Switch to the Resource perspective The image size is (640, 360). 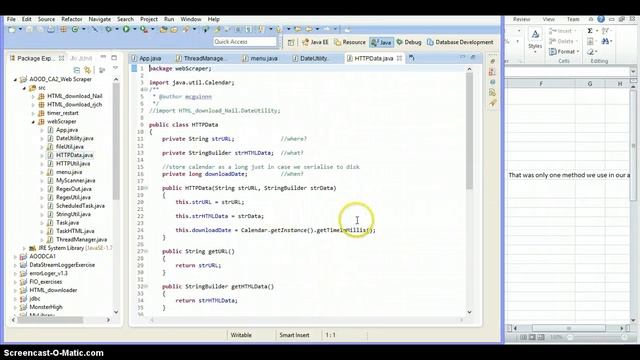click(350, 42)
